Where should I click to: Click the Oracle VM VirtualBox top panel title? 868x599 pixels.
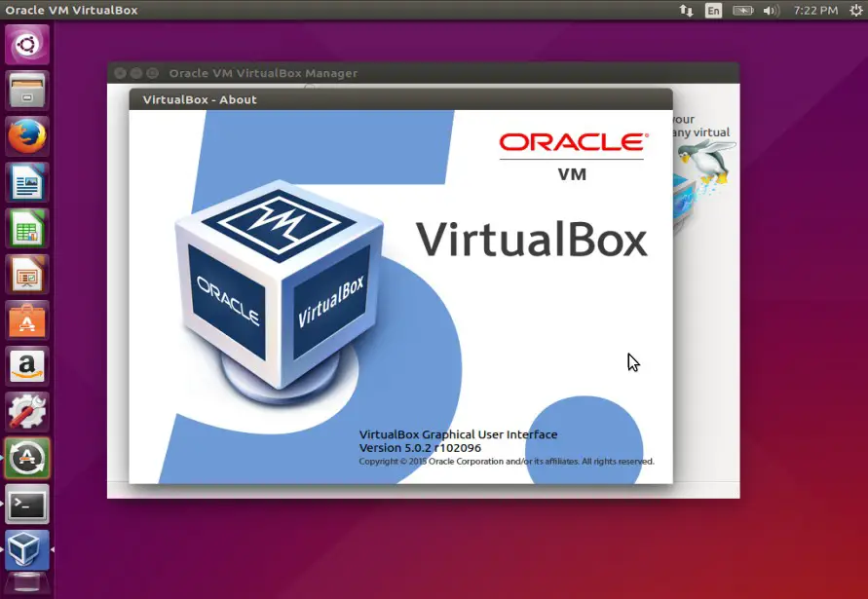(x=71, y=10)
